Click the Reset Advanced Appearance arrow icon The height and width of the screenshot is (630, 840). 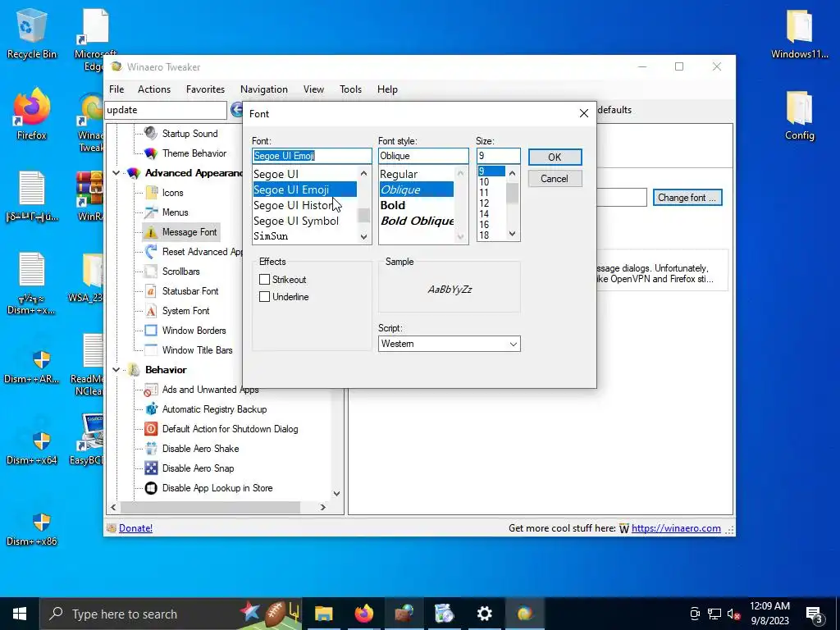151,252
